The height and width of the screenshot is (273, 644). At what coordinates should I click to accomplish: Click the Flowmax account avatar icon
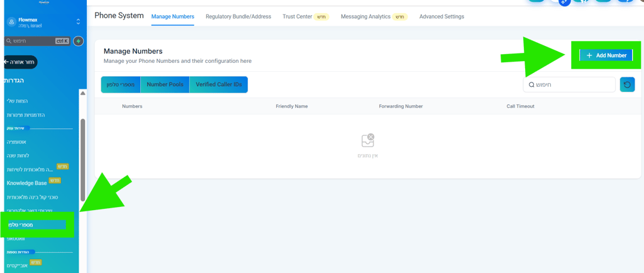coord(11,22)
